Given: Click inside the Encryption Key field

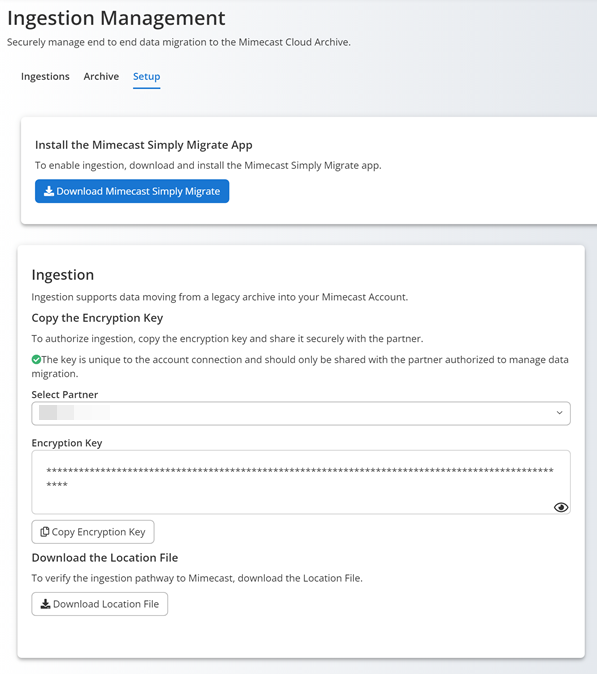Looking at the screenshot, I should [x=301, y=482].
